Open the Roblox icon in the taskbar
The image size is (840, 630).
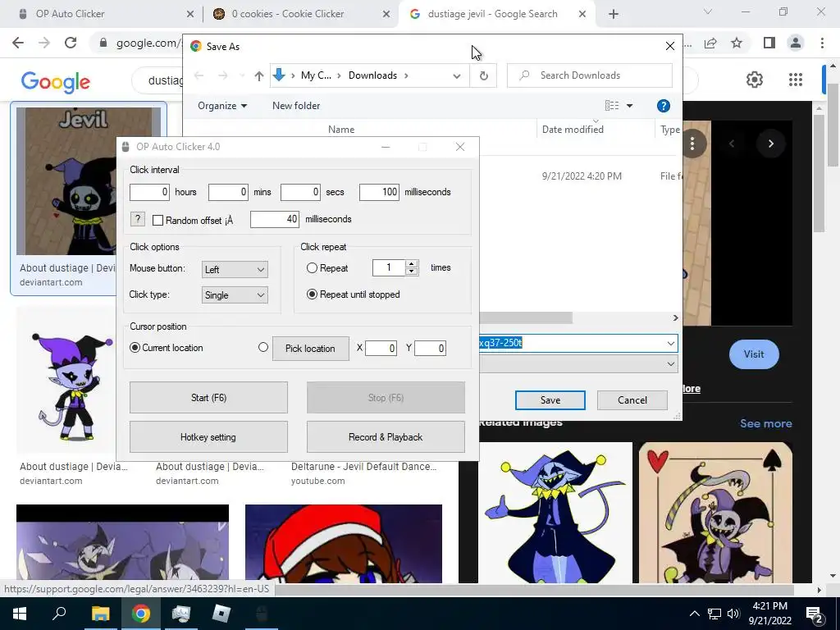coord(221,614)
